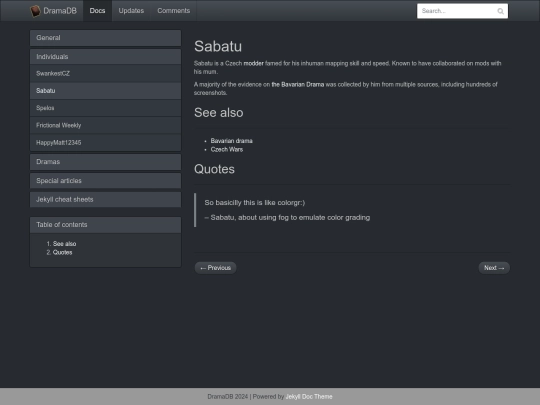The height and width of the screenshot is (405, 540).
Task: Expand the Dramas sidebar section
Action: pyautogui.click(x=105, y=162)
